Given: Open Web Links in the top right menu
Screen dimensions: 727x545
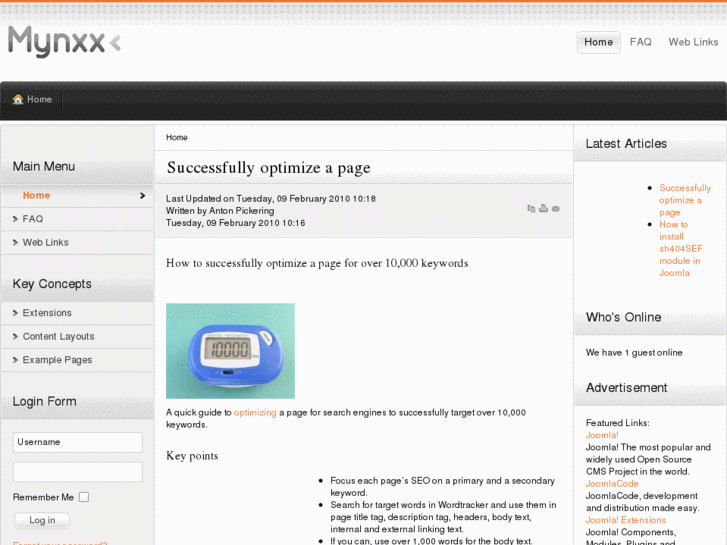Looking at the screenshot, I should [x=693, y=42].
